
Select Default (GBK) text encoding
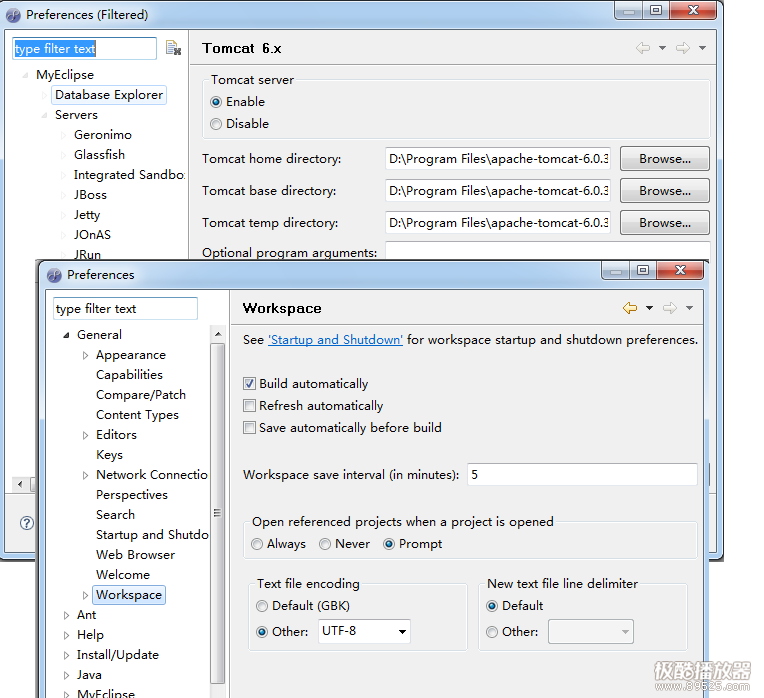pos(262,606)
